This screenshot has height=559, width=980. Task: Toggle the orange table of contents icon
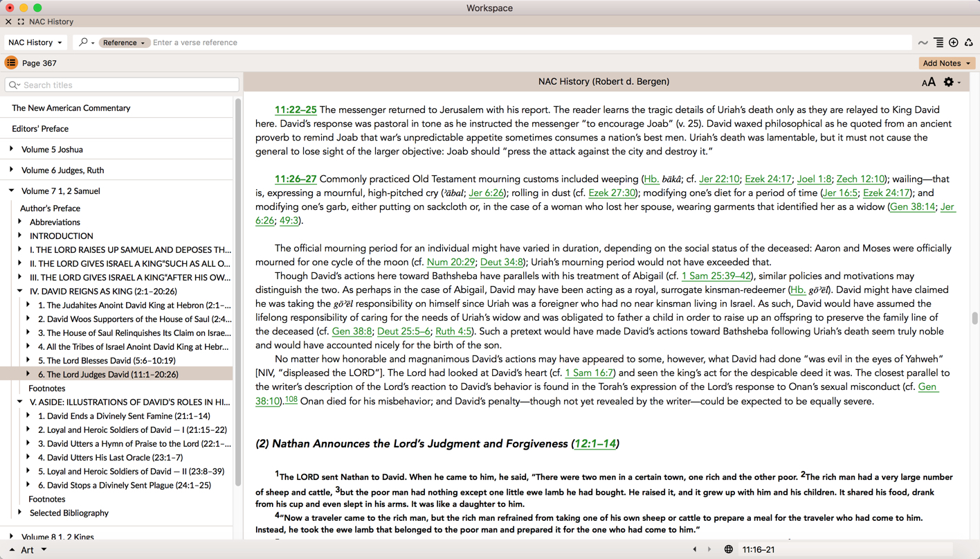click(x=11, y=63)
